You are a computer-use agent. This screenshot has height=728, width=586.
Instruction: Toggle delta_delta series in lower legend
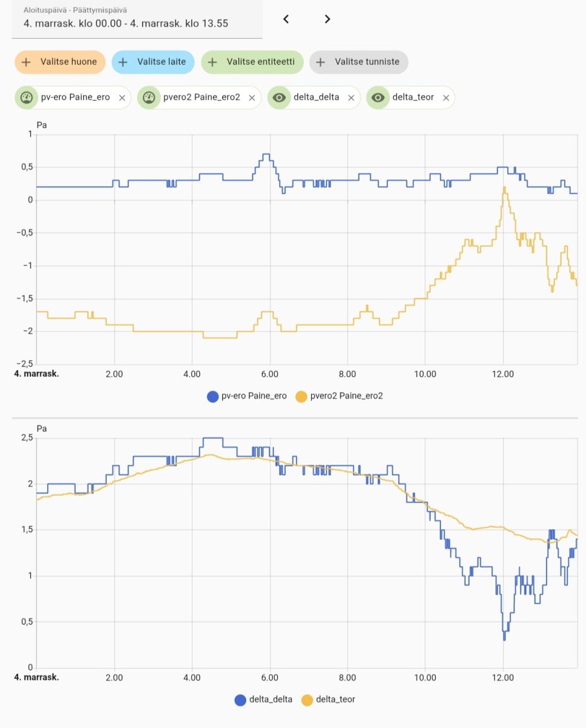pyautogui.click(x=263, y=699)
